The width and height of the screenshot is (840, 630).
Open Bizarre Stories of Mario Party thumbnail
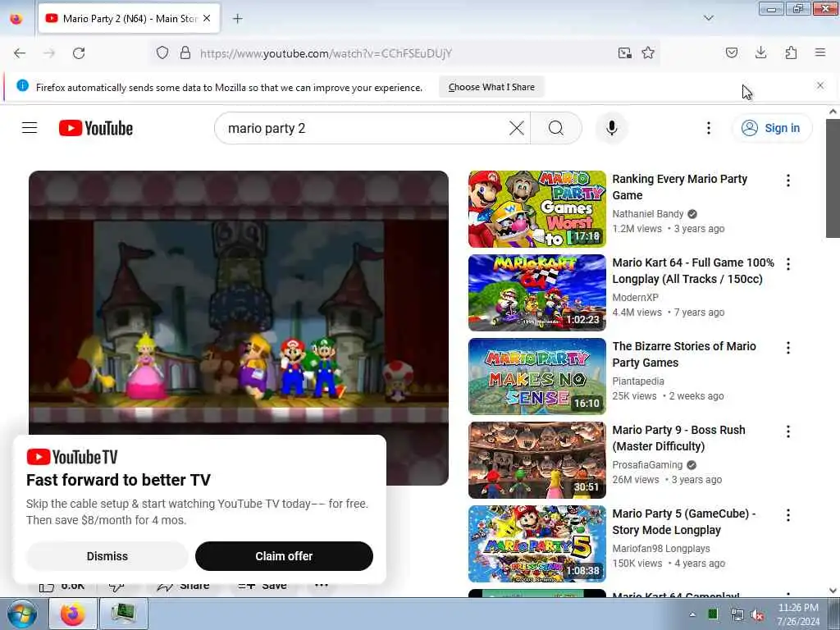pyautogui.click(x=536, y=376)
